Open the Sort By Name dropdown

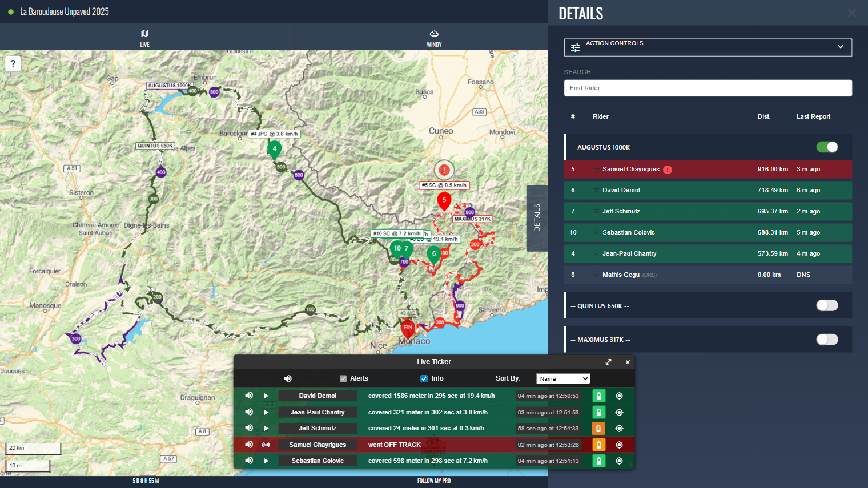(562, 378)
